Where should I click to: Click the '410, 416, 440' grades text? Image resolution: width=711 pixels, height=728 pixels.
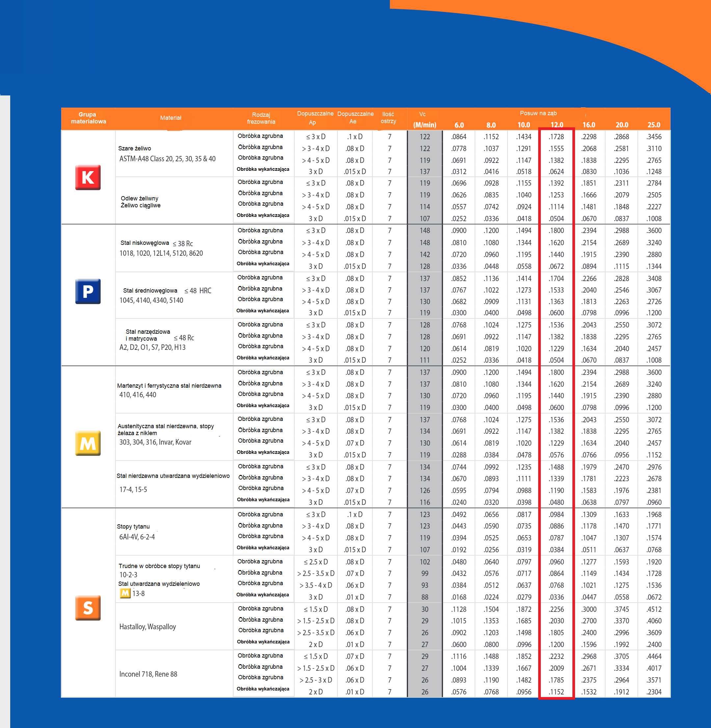click(137, 395)
